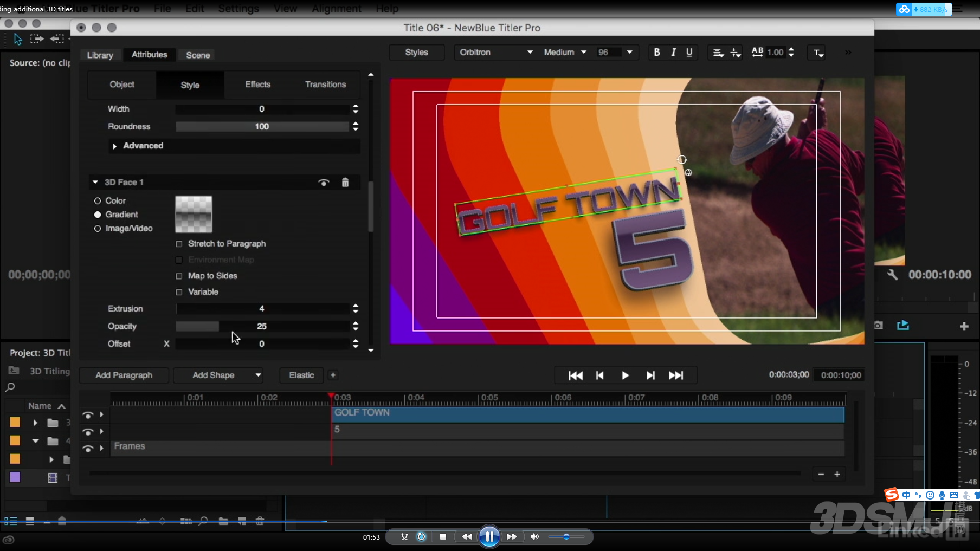
Task: Add a new Elastic preset with plus button
Action: [x=333, y=375]
